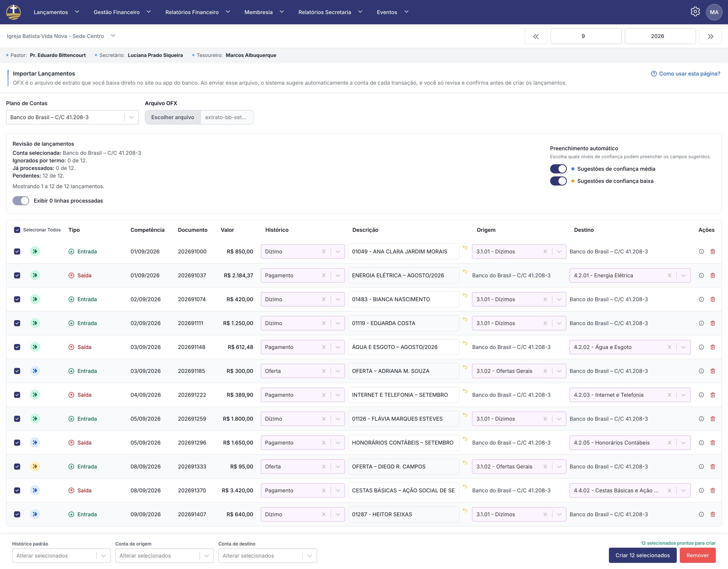Open Como usar esta página link
Screen dimensions: 728x569
[686, 74]
